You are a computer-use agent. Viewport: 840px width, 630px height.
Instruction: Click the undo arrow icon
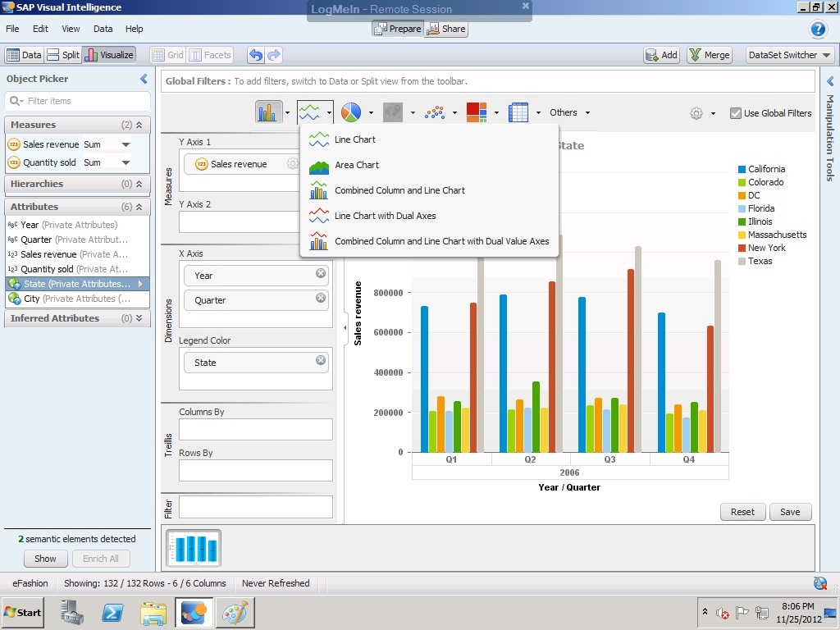pyautogui.click(x=256, y=55)
